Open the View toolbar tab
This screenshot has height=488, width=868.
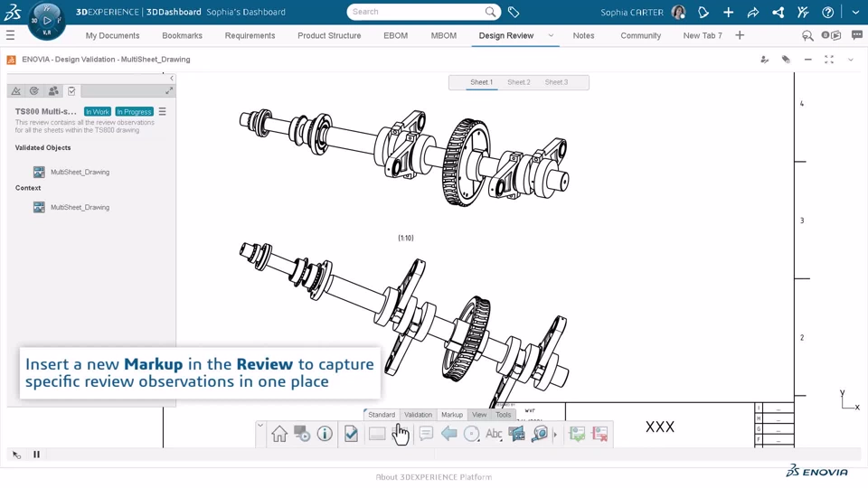[479, 415]
